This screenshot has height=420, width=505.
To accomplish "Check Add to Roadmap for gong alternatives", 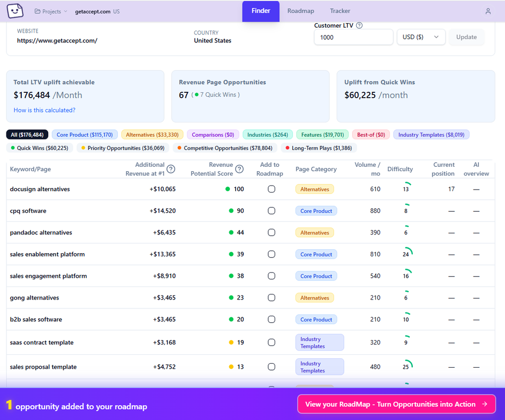I will pos(272,298).
